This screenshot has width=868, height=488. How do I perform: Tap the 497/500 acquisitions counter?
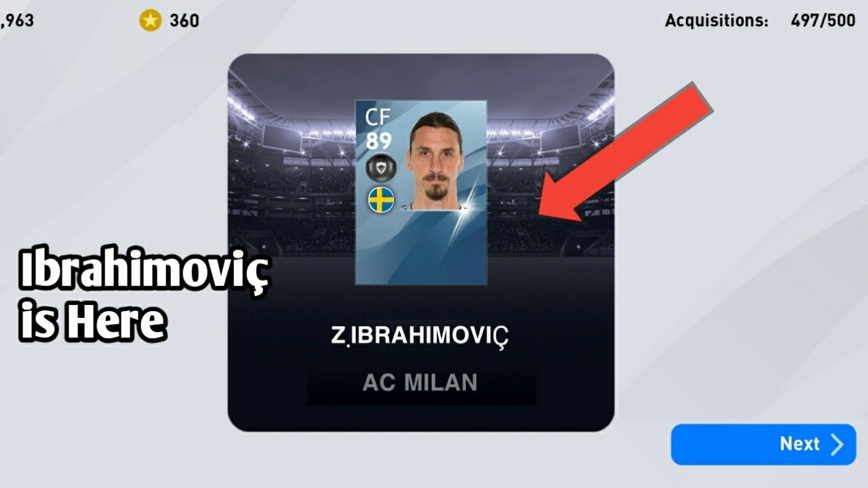pyautogui.click(x=823, y=20)
